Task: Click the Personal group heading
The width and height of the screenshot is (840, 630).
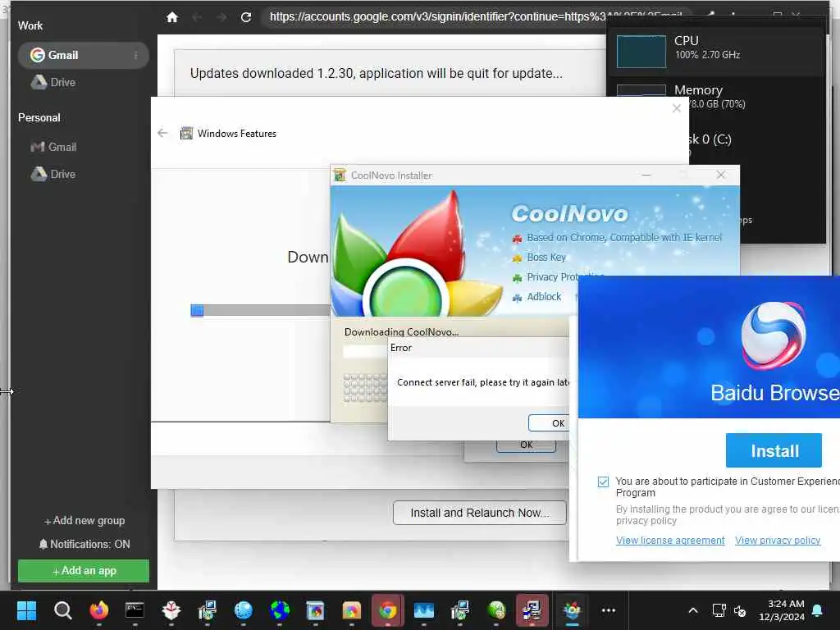Action: [39, 118]
